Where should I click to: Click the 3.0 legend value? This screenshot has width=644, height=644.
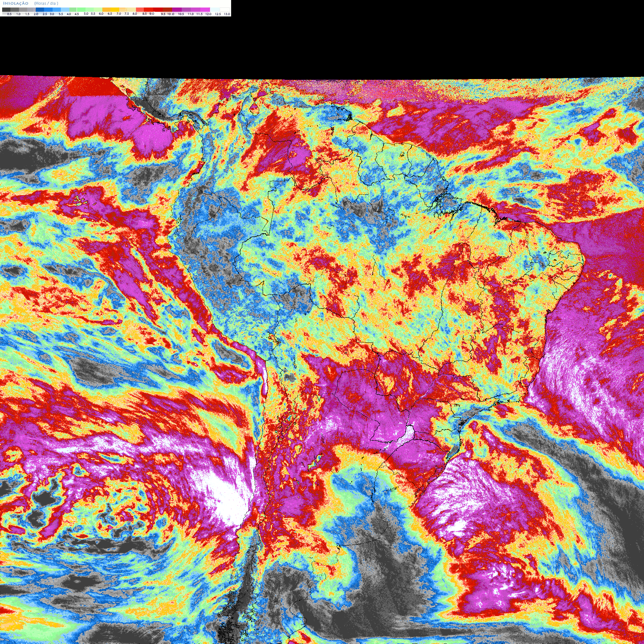52,14
